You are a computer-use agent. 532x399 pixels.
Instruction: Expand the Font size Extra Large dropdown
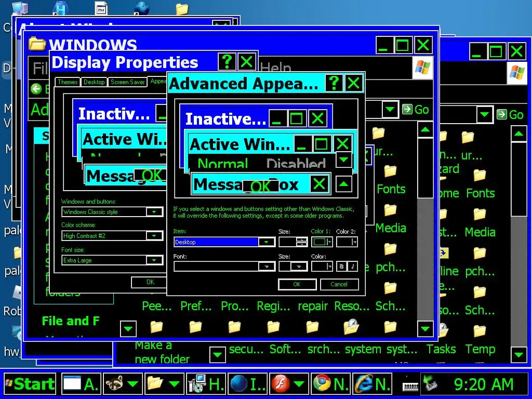[154, 260]
